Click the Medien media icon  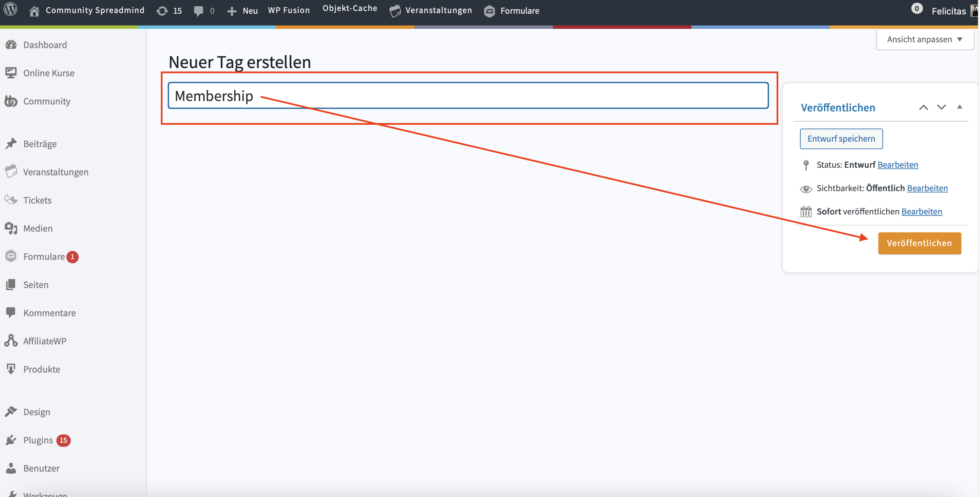pos(11,228)
